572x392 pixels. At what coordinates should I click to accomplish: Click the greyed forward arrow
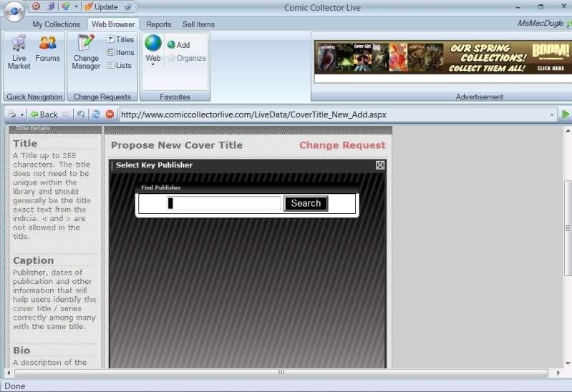[66, 114]
